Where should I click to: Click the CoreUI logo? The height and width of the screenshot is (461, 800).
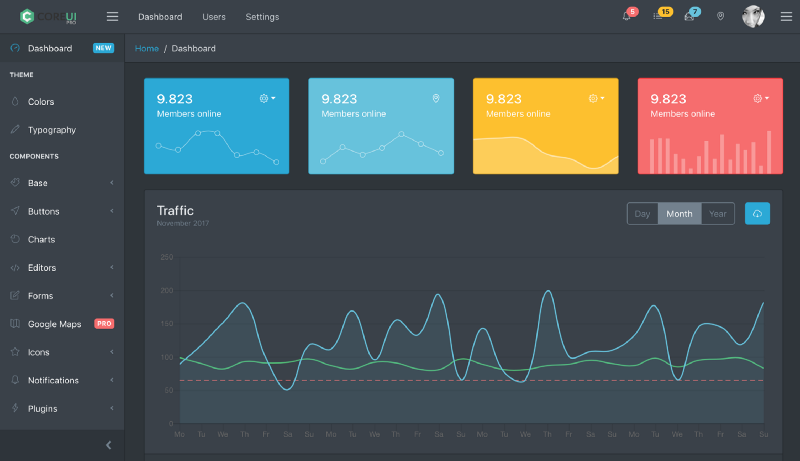coord(48,16)
